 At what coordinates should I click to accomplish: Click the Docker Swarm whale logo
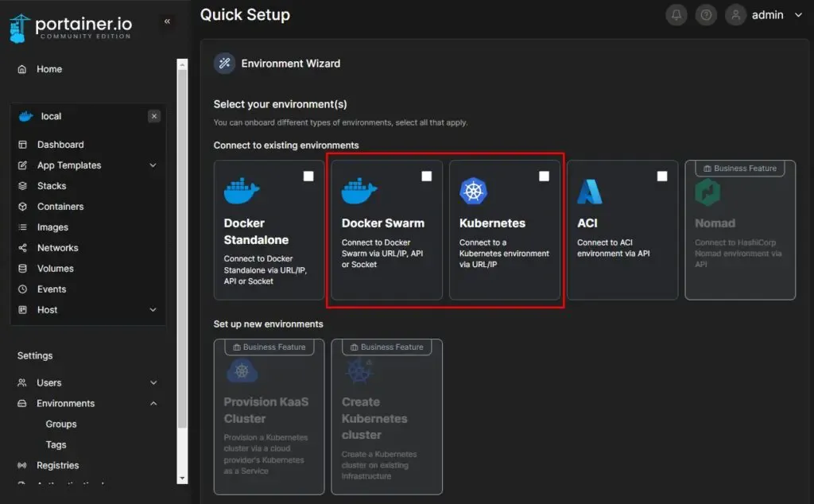click(359, 191)
